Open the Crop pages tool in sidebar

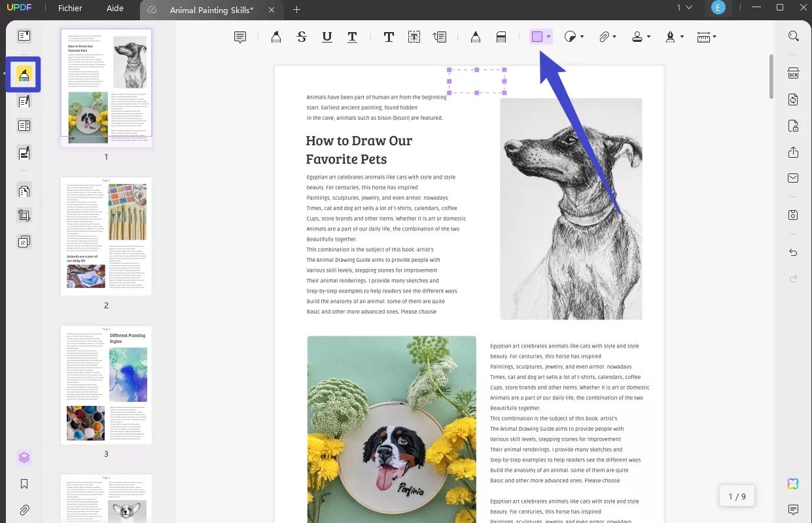tap(24, 215)
